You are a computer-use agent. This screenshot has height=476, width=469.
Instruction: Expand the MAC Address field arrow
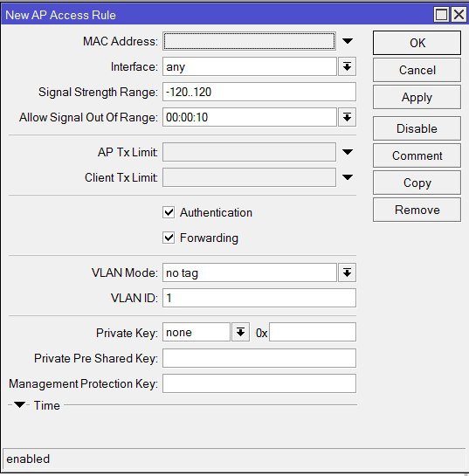(x=348, y=41)
